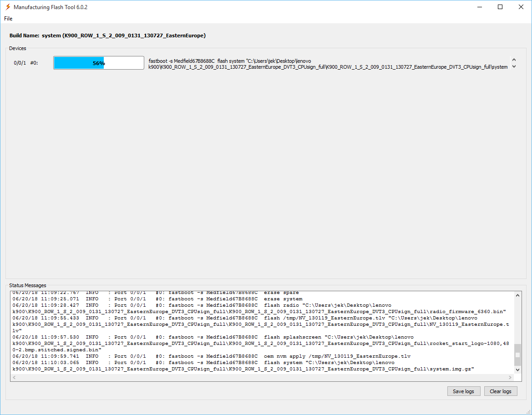Click the lightning bolt app icon
The image size is (532, 415).
[x=8, y=7]
